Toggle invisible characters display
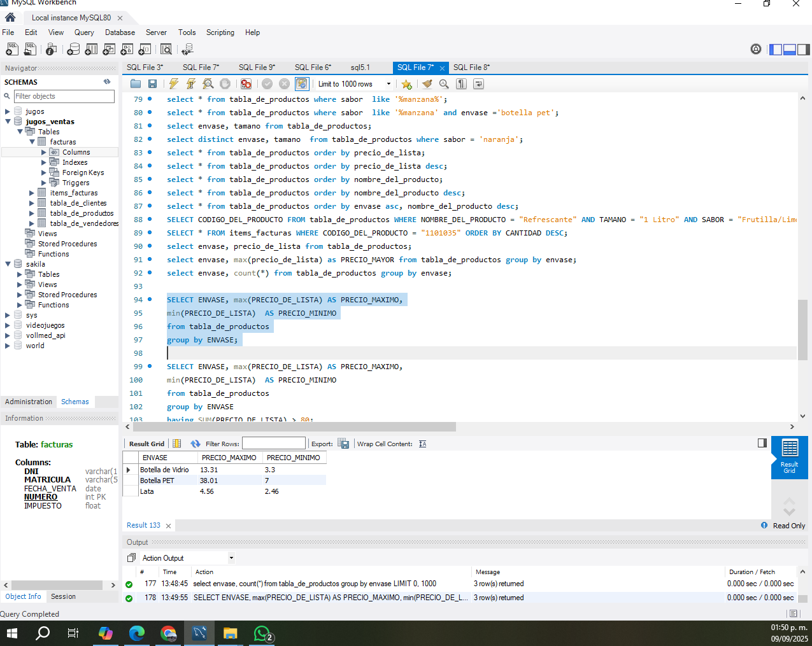The width and height of the screenshot is (812, 646). click(x=462, y=84)
